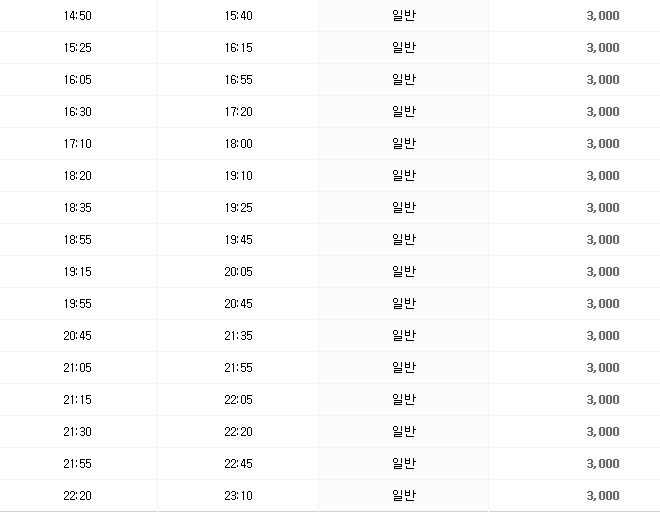Click the 15:40 arrival time
The height and width of the screenshot is (513, 660).
(x=239, y=16)
